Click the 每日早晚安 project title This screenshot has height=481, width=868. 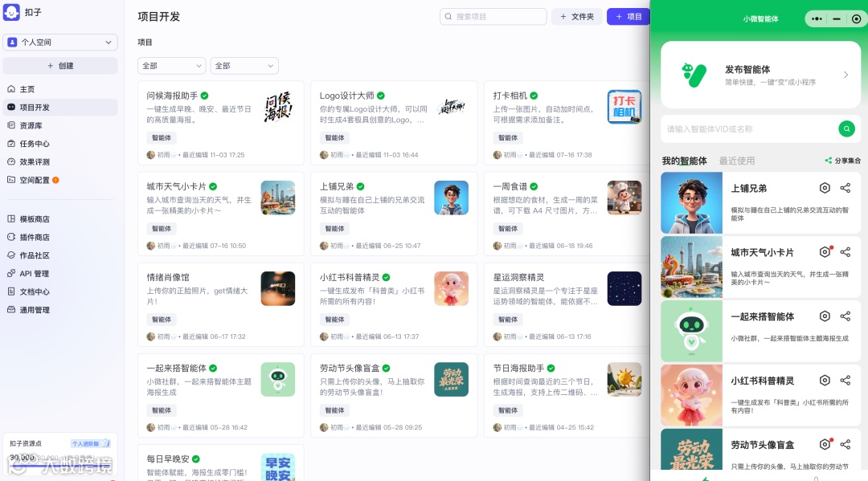168,459
